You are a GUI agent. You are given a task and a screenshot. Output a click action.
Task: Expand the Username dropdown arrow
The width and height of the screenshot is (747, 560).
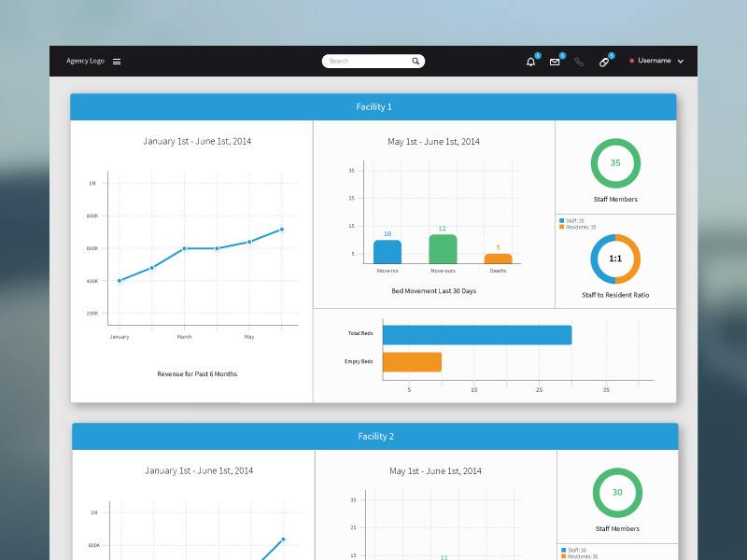[681, 62]
